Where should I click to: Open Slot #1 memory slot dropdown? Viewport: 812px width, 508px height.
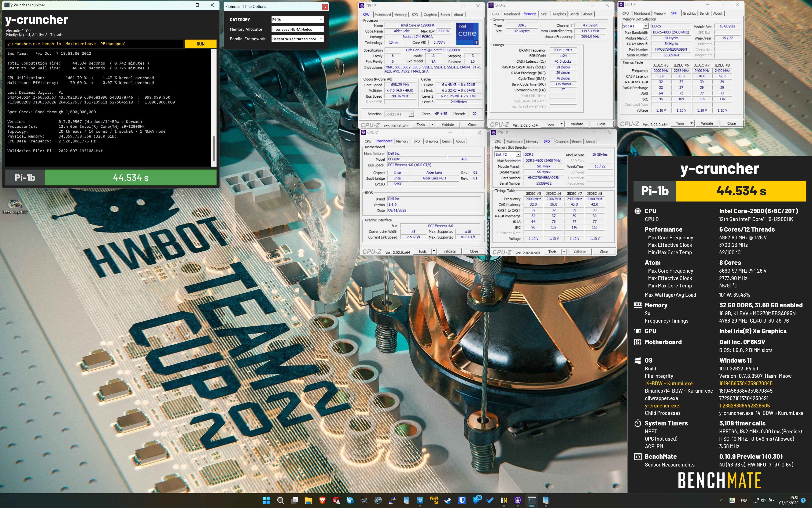tap(635, 26)
